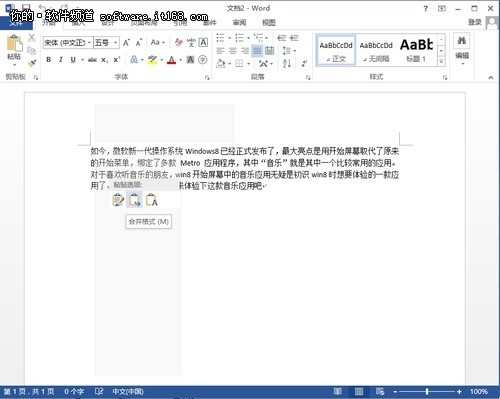Click the proofing check icon in status bar
500x399 pixels.
tap(99, 391)
